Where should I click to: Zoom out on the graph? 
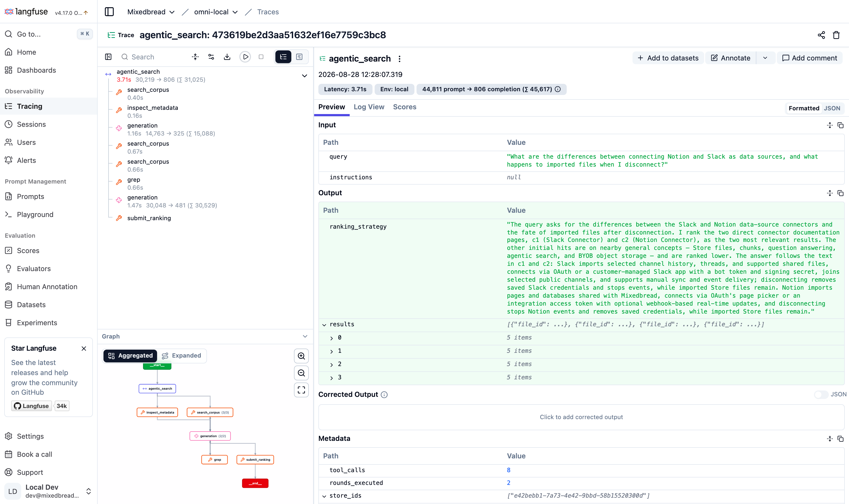[301, 373]
